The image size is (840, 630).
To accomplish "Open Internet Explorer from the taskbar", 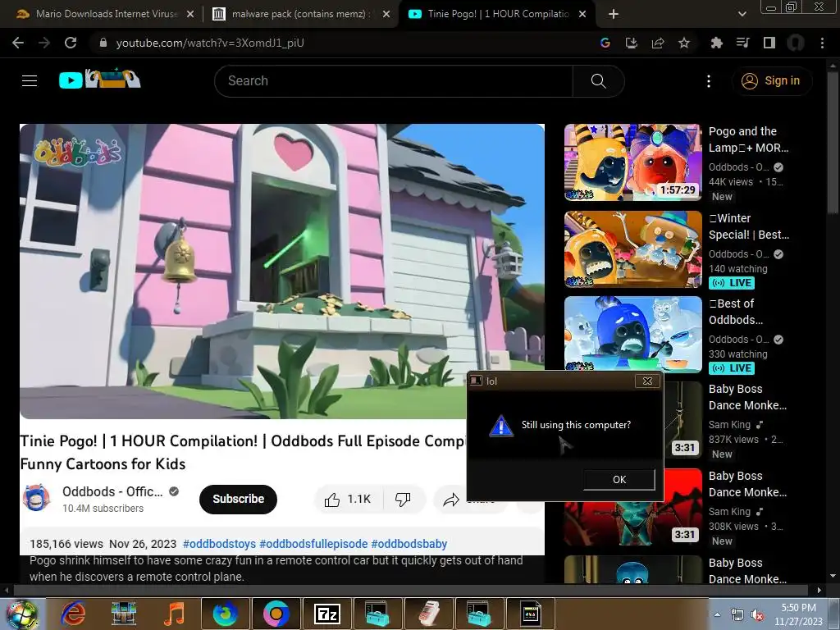I will coord(74,614).
